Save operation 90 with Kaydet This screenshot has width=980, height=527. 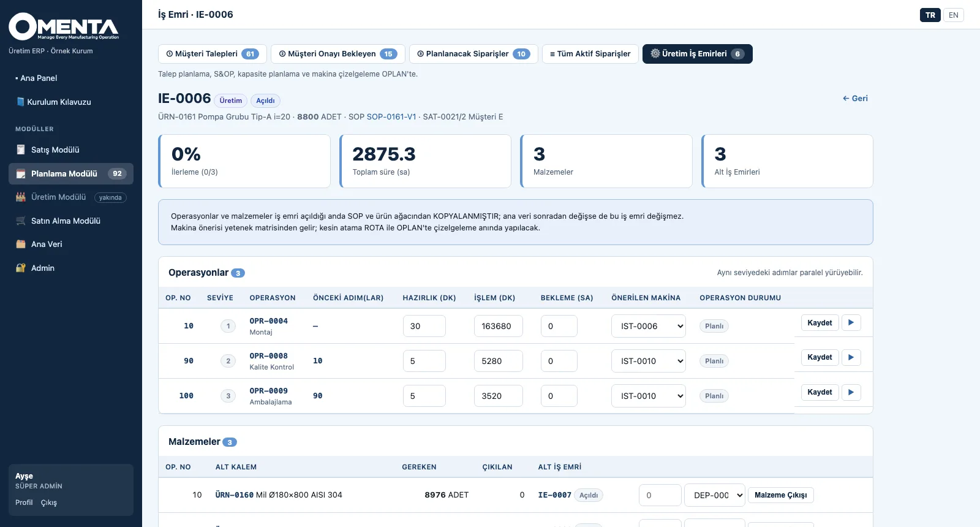coord(820,357)
